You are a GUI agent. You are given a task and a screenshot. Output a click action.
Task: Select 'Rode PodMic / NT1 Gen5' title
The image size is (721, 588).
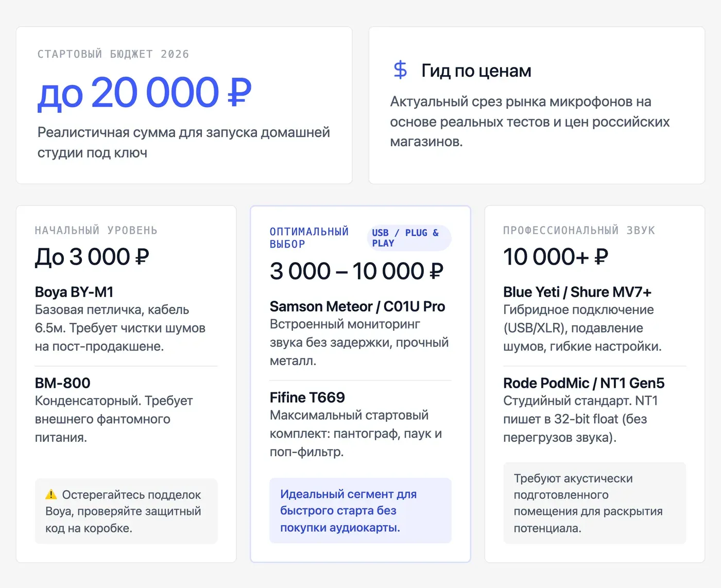pos(584,383)
